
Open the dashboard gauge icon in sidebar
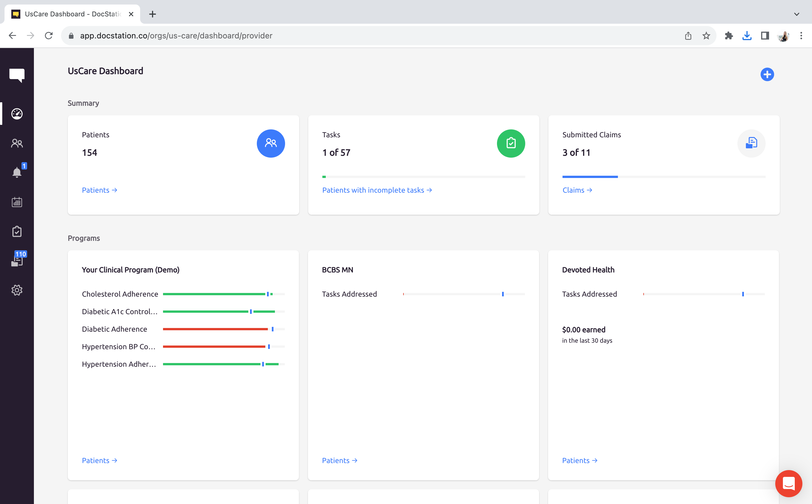[x=17, y=114]
